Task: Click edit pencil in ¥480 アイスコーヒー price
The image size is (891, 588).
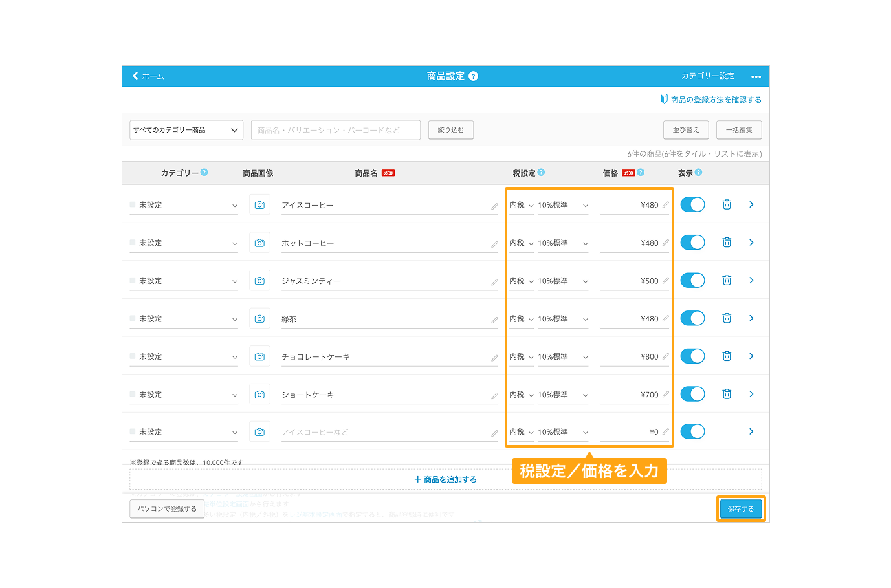Action: point(665,204)
